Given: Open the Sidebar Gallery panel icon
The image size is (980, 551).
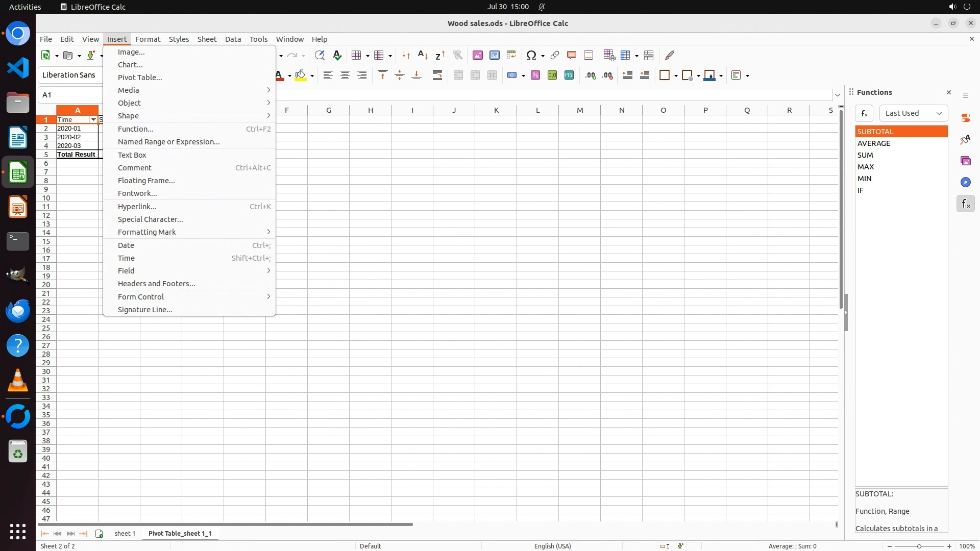Looking at the screenshot, I should click(x=965, y=161).
